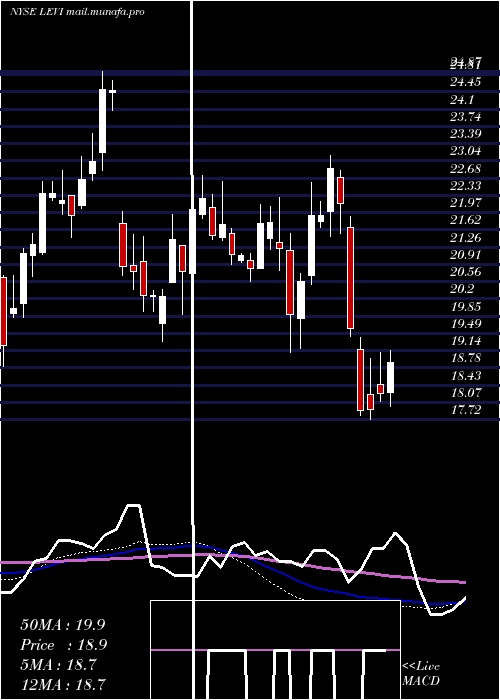
Task: Click the 18.78 price axis label
Action: pos(465,358)
